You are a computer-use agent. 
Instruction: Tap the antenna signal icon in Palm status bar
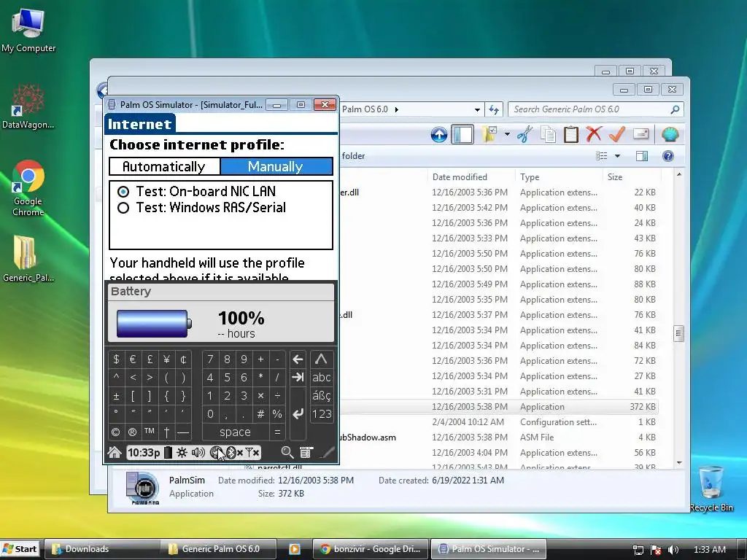(252, 452)
